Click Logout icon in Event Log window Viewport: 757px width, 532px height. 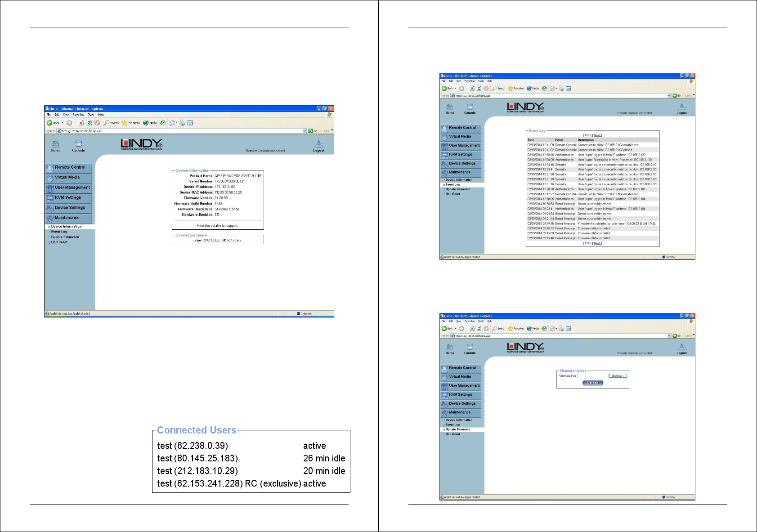(681, 108)
